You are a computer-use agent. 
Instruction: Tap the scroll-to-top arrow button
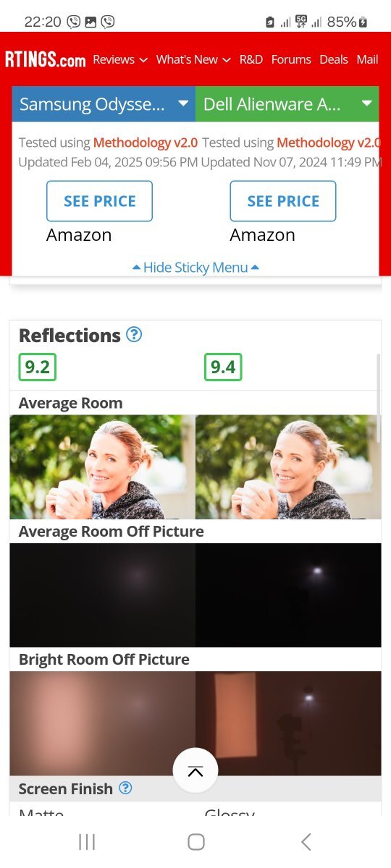195,771
